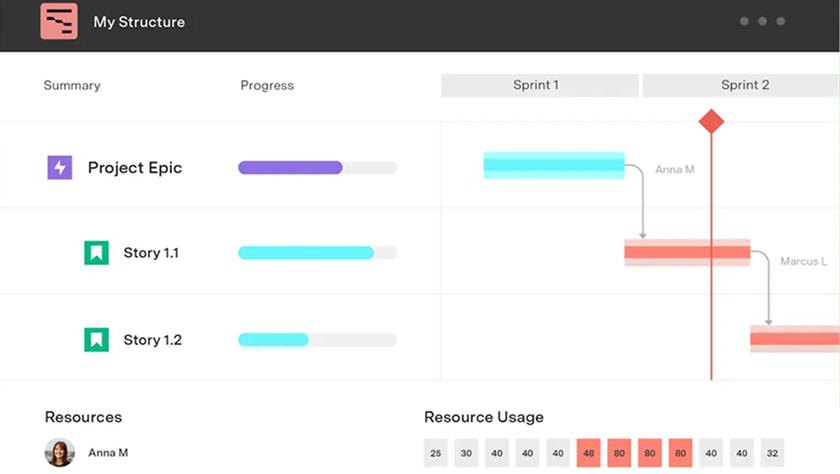
Task: Click the Structure logo icon in header
Action: (x=59, y=21)
